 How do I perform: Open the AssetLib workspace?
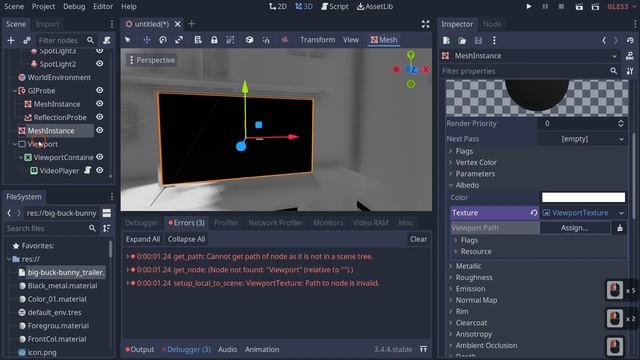(375, 7)
